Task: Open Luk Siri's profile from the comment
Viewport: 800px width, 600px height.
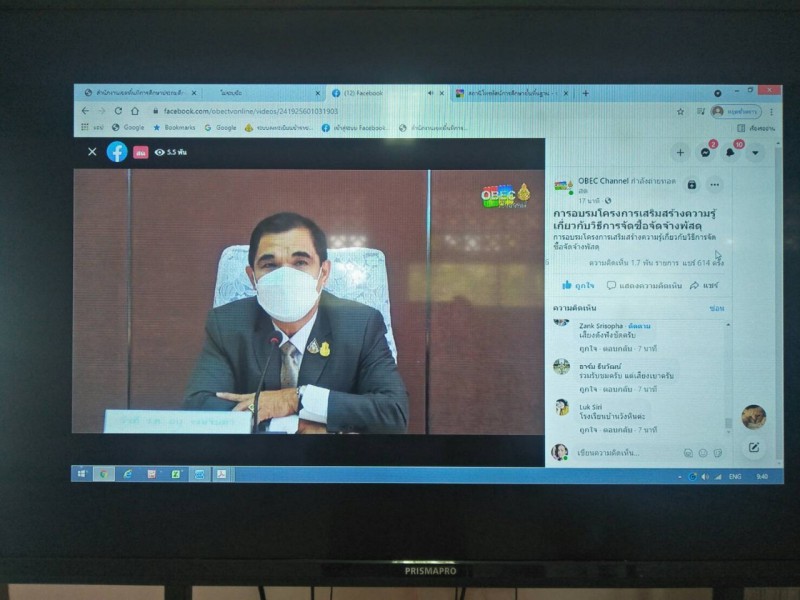Action: (x=591, y=407)
